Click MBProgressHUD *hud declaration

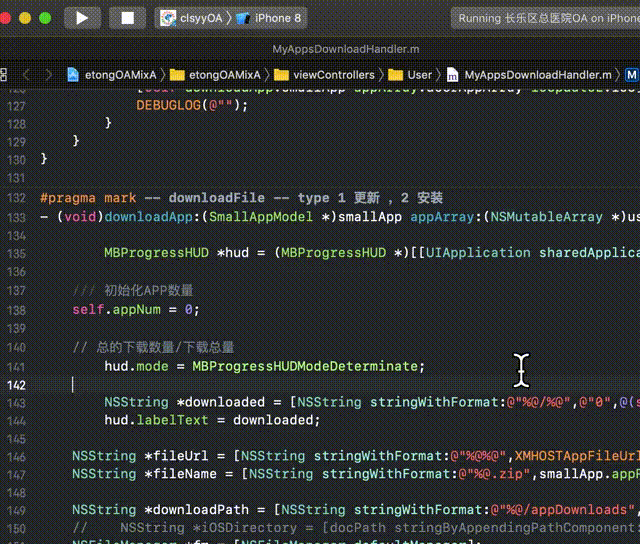pyautogui.click(x=176, y=253)
